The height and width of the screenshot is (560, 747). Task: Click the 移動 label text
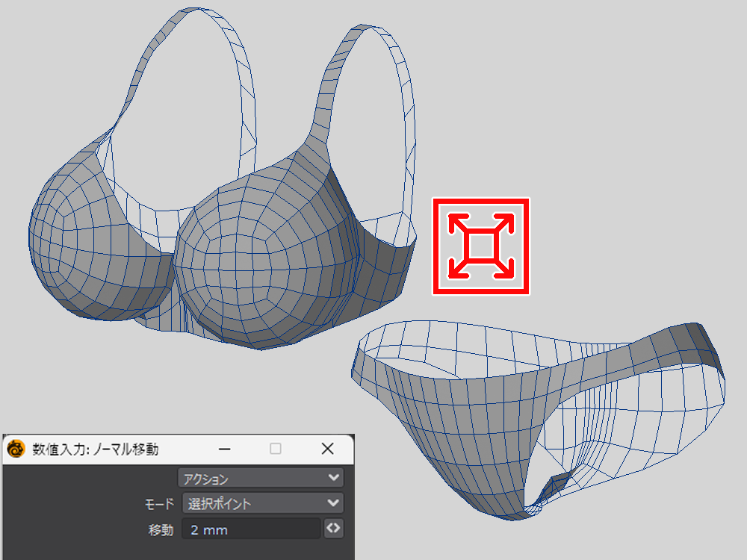(161, 530)
